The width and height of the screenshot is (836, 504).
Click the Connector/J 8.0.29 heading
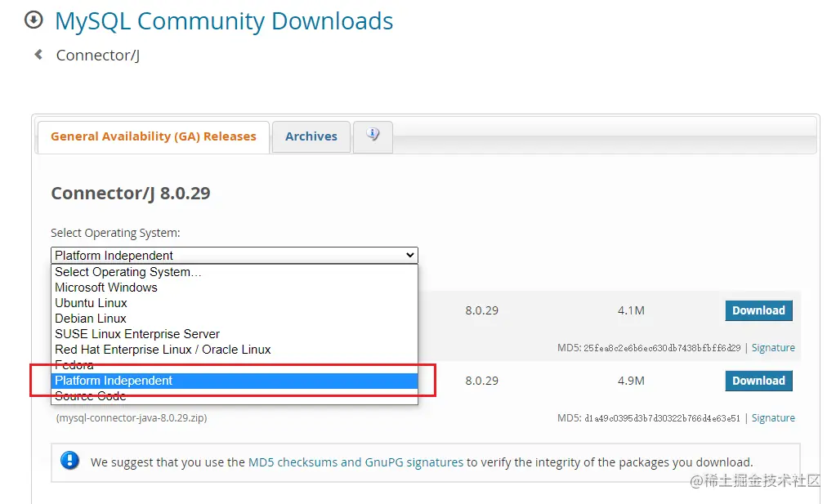[131, 193]
